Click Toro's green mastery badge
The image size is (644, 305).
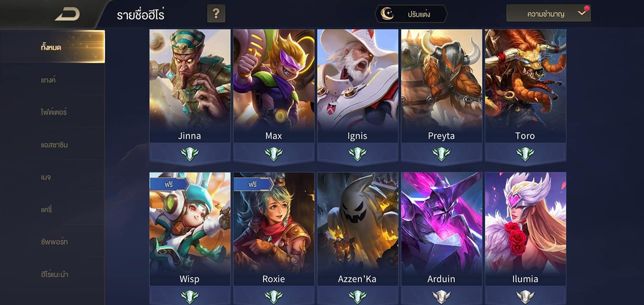[525, 154]
